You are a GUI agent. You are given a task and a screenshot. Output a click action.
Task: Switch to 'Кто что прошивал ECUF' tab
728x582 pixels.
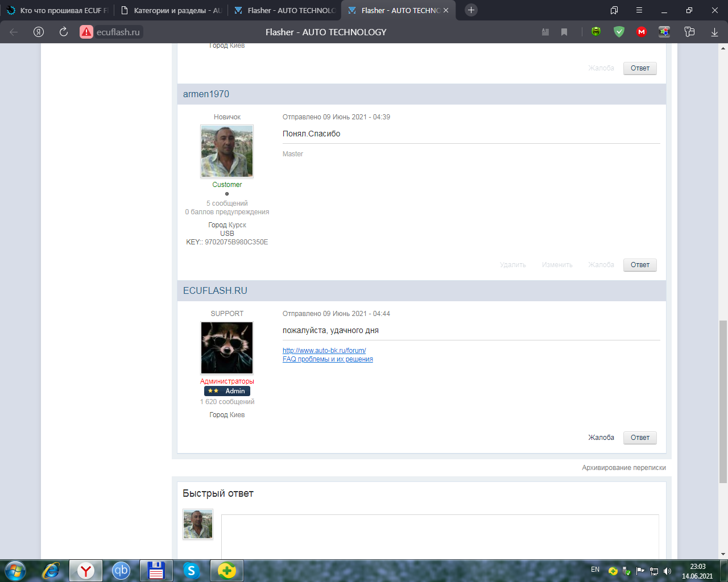pos(57,10)
